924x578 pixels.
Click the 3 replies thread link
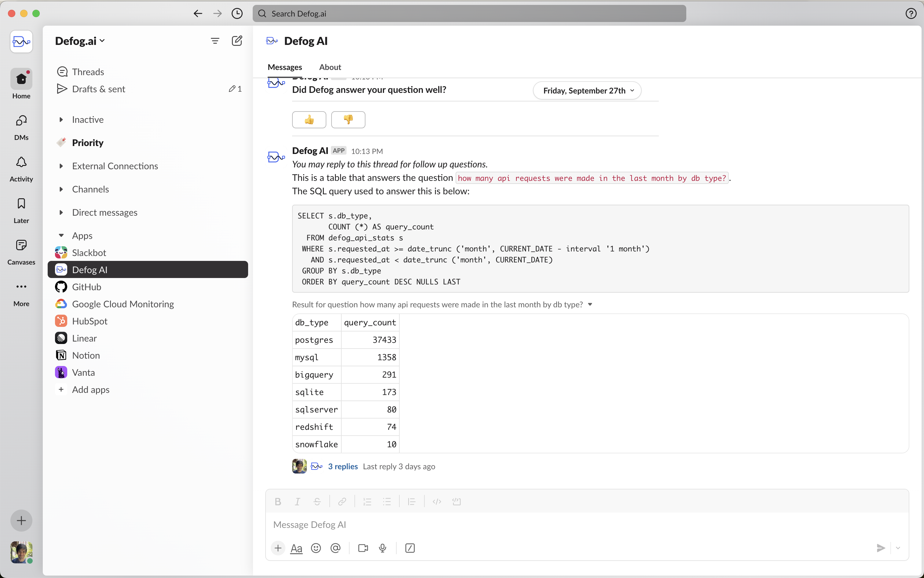click(x=342, y=466)
